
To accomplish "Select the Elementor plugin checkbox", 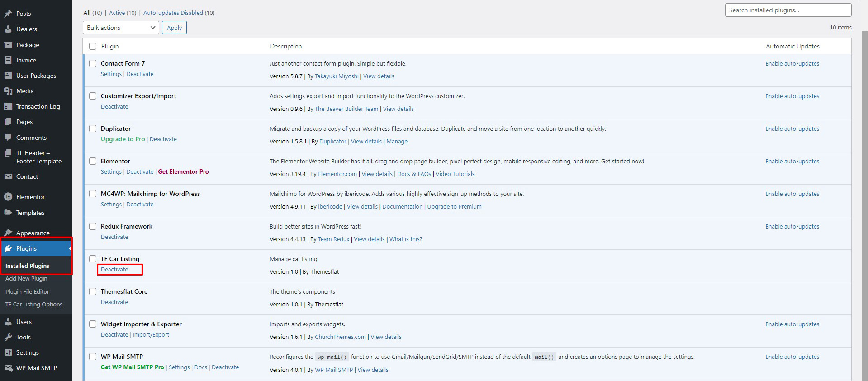I will tap(93, 161).
